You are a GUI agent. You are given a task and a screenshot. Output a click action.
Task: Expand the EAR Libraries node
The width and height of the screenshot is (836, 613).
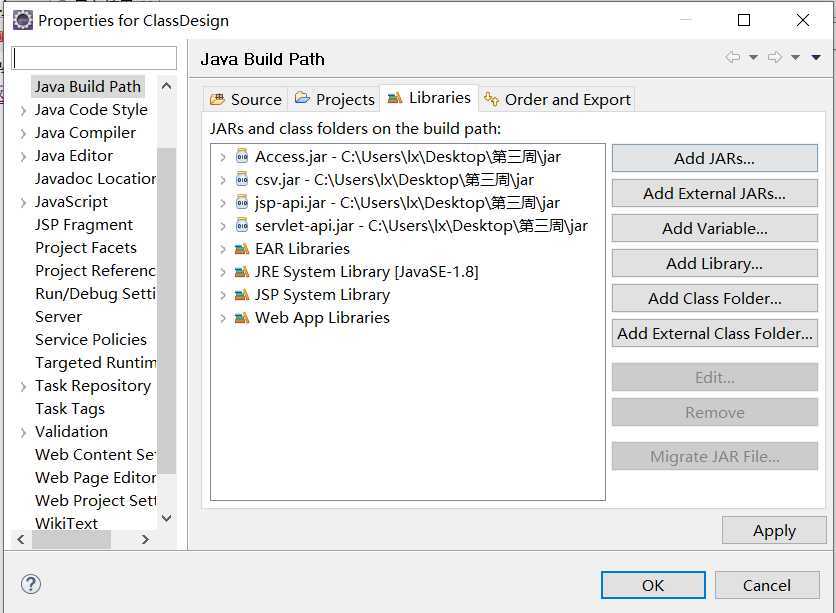click(223, 249)
